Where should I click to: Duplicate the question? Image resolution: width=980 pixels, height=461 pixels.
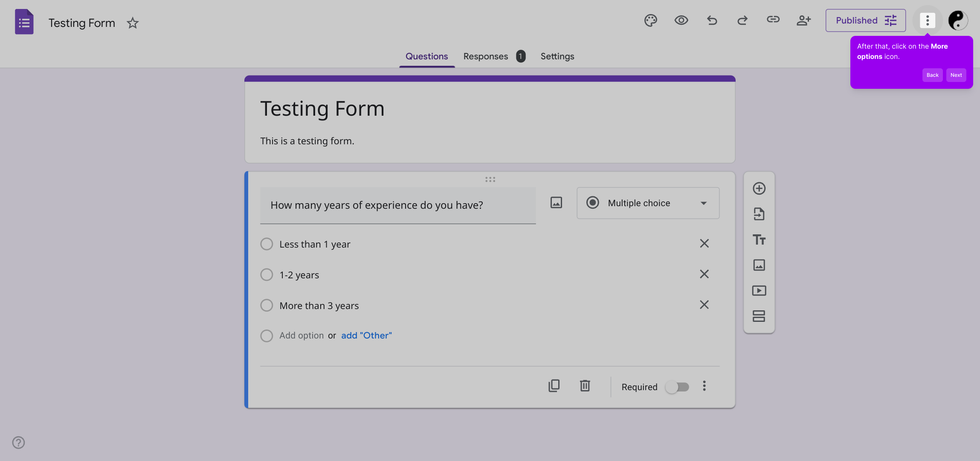tap(554, 386)
